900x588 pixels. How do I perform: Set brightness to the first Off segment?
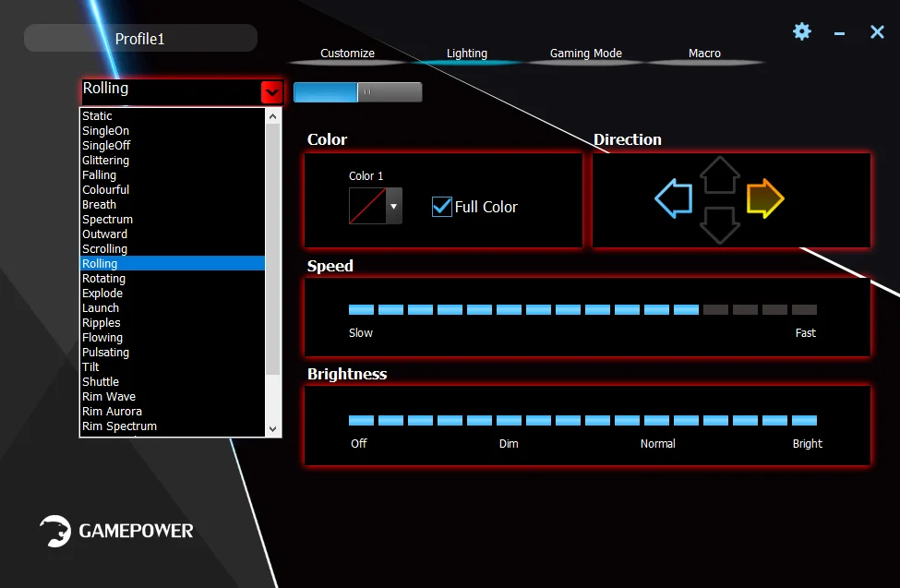[x=361, y=420]
